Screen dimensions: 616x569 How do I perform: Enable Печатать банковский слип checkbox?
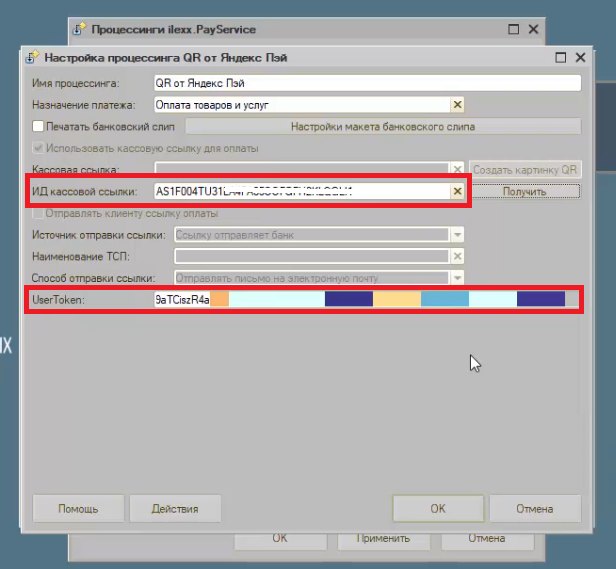(x=38, y=126)
